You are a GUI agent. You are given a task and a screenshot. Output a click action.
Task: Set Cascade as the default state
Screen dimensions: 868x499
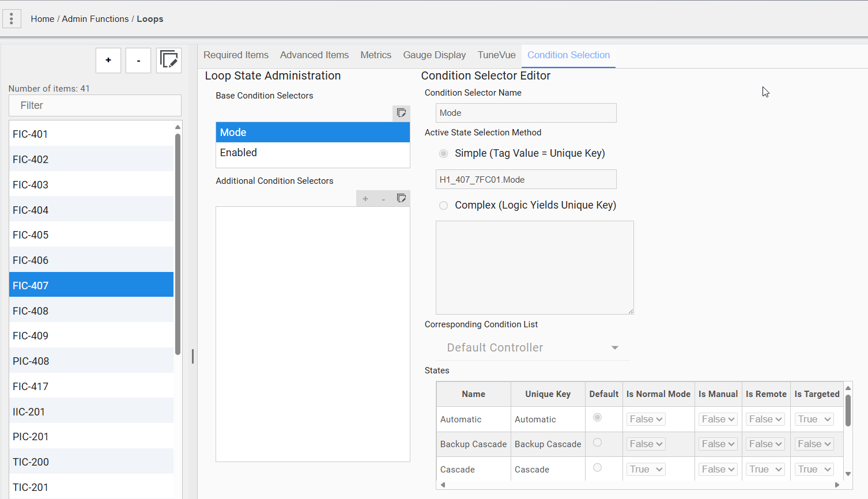(x=597, y=467)
